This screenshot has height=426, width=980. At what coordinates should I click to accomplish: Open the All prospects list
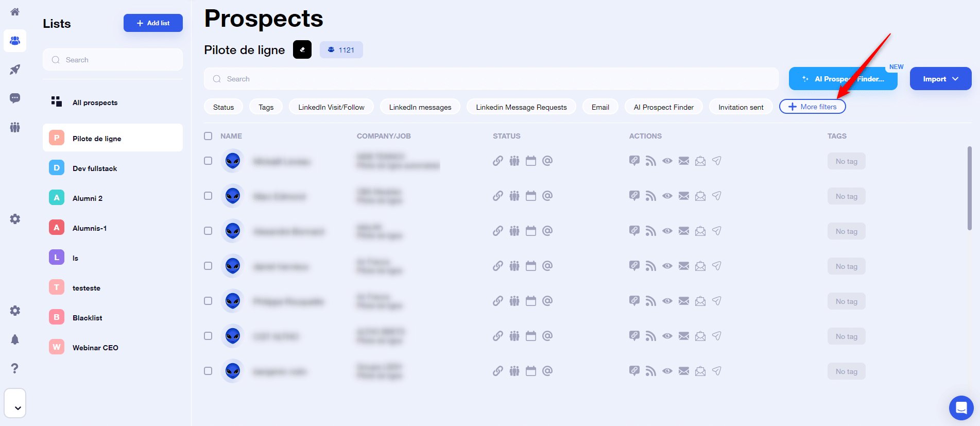(95, 103)
